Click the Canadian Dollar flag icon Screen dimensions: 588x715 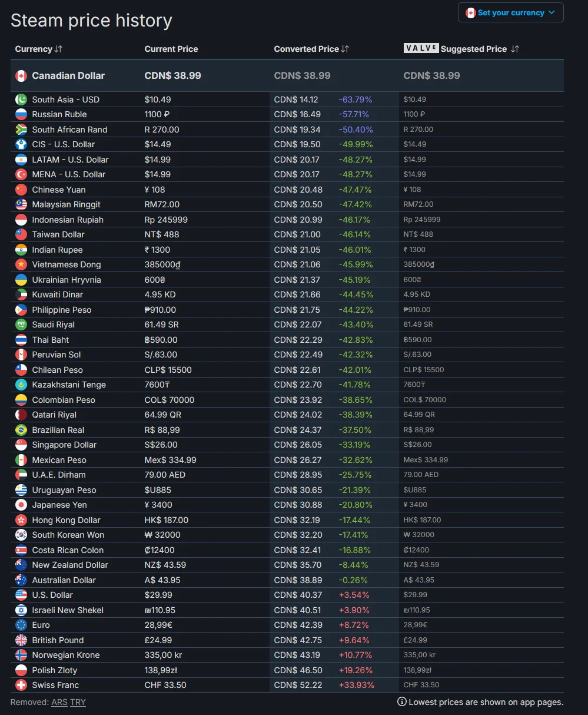[21, 75]
